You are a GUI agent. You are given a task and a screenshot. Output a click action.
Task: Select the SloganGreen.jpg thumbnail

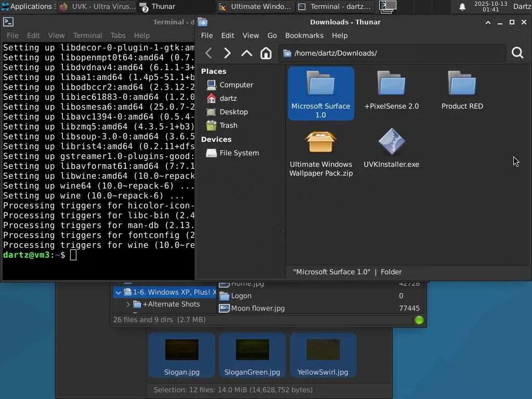click(x=252, y=355)
